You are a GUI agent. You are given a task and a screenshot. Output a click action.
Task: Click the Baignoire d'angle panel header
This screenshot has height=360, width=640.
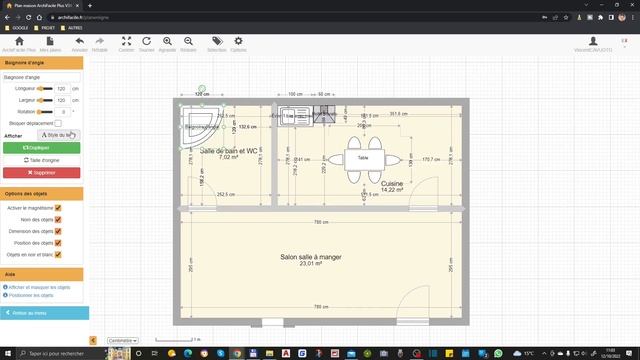[x=42, y=63]
